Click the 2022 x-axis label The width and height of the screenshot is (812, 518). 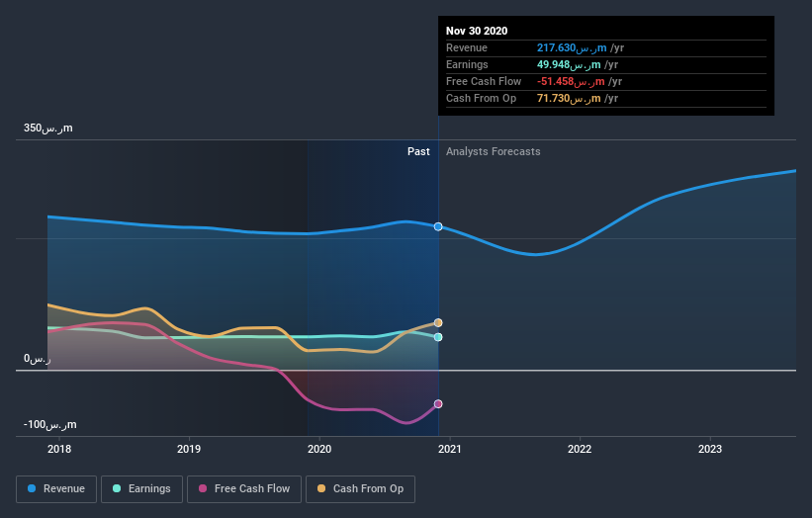580,449
